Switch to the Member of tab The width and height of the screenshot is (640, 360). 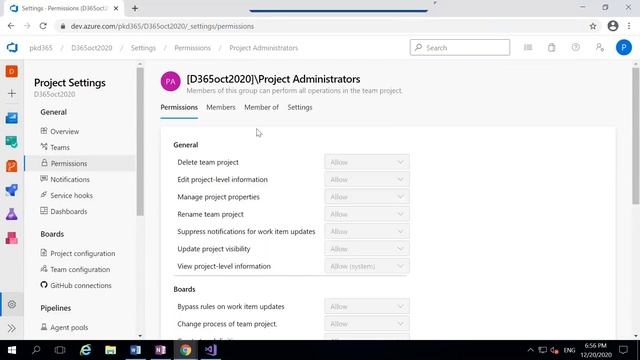click(x=261, y=107)
